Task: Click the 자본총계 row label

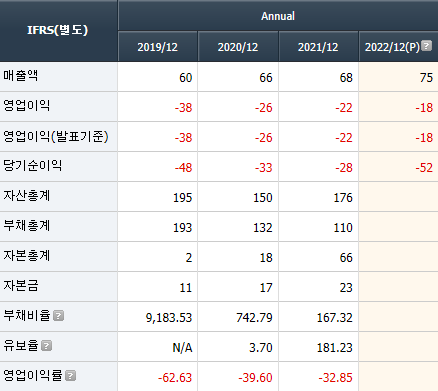Action: 27,256
